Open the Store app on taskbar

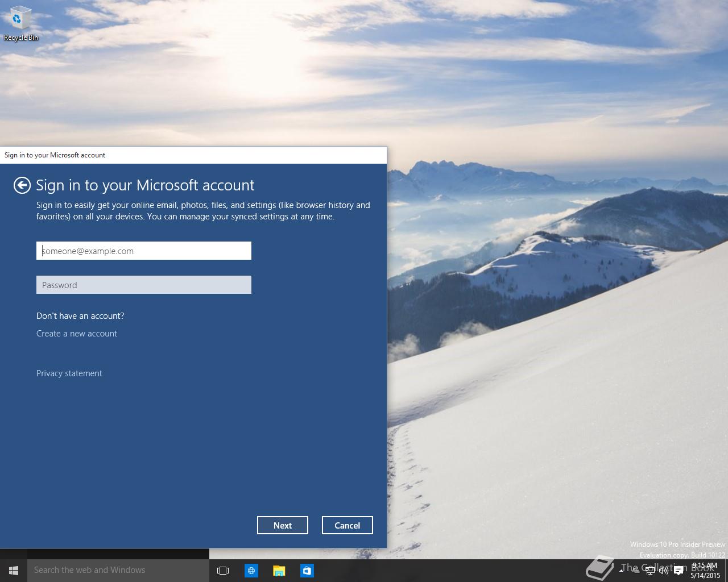(307, 571)
